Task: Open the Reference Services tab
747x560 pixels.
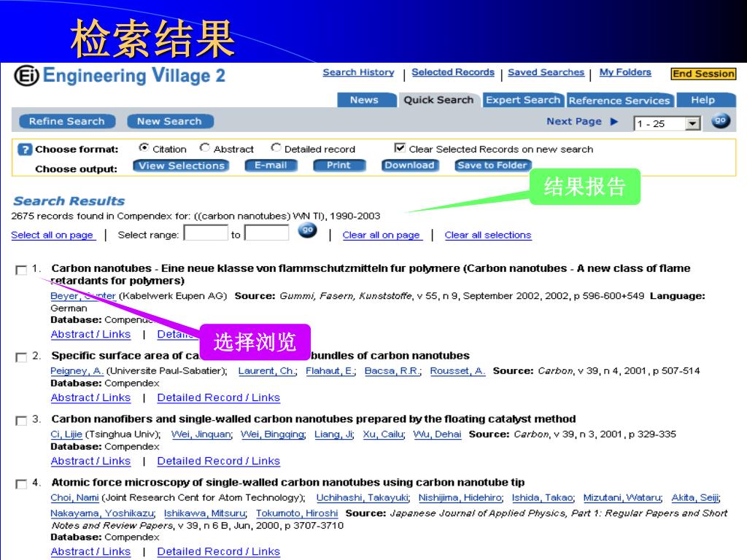Action: pyautogui.click(x=619, y=101)
